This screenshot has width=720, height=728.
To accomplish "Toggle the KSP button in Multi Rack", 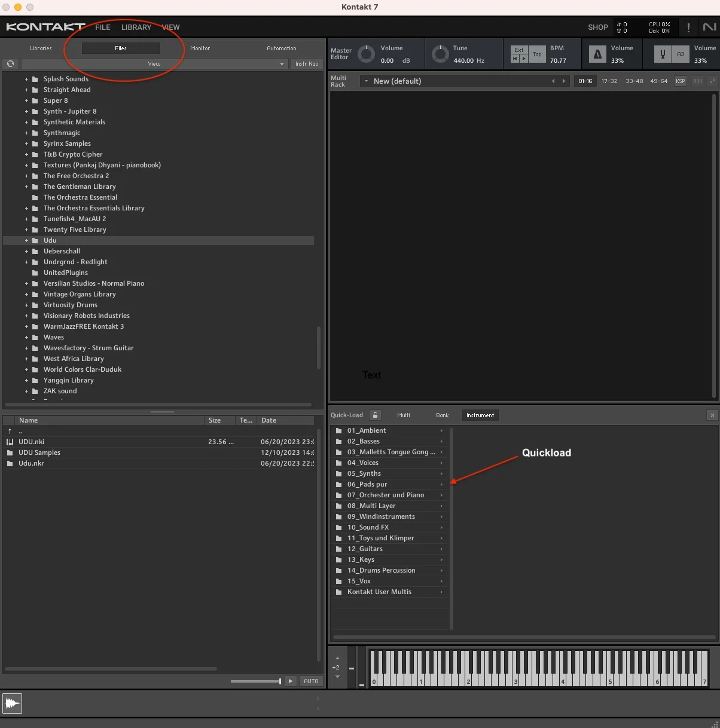I will click(x=681, y=81).
